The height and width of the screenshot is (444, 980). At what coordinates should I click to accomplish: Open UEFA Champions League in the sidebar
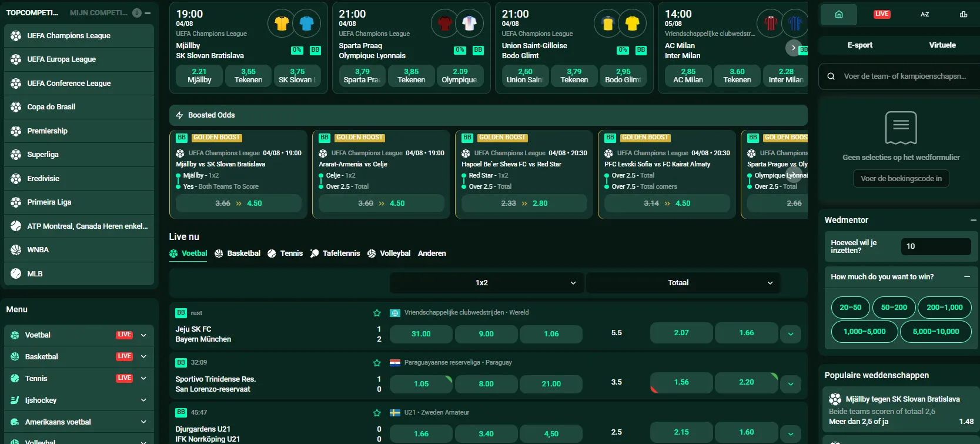click(79, 36)
